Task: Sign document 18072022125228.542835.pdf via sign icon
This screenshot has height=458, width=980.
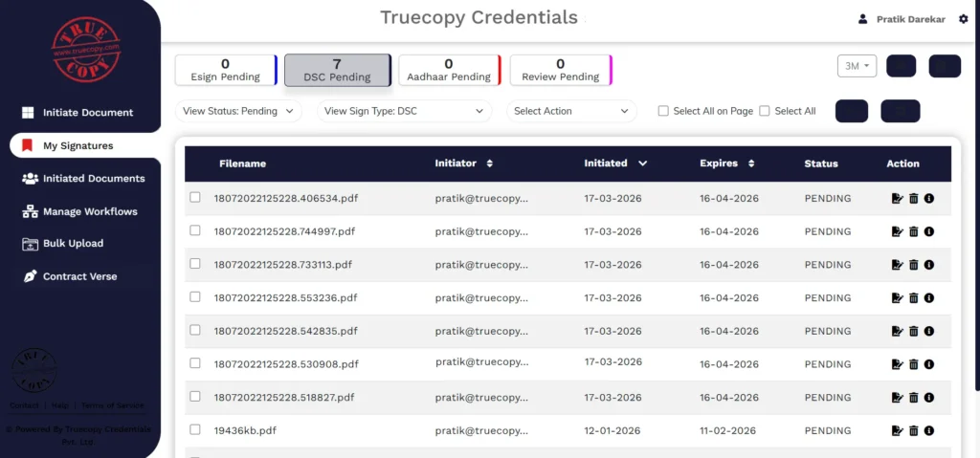Action: click(898, 331)
